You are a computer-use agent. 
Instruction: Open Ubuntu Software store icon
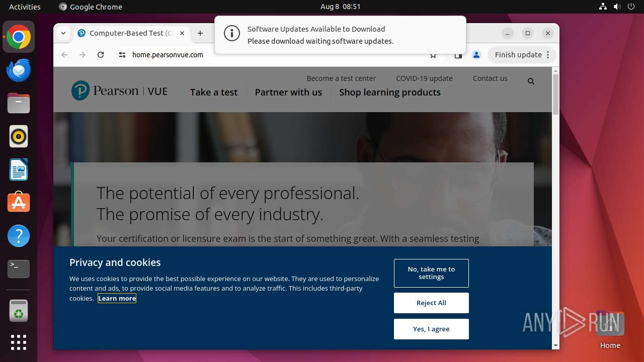pos(19,203)
